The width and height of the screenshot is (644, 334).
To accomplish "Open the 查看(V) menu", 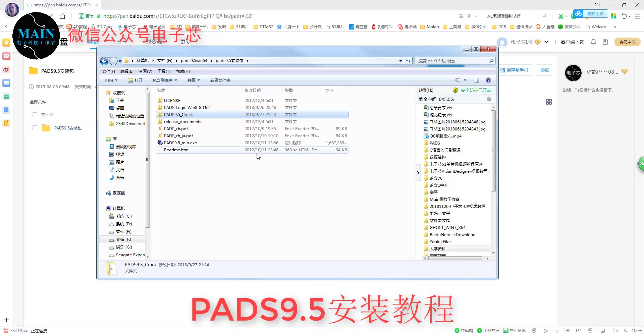I will 145,71.
